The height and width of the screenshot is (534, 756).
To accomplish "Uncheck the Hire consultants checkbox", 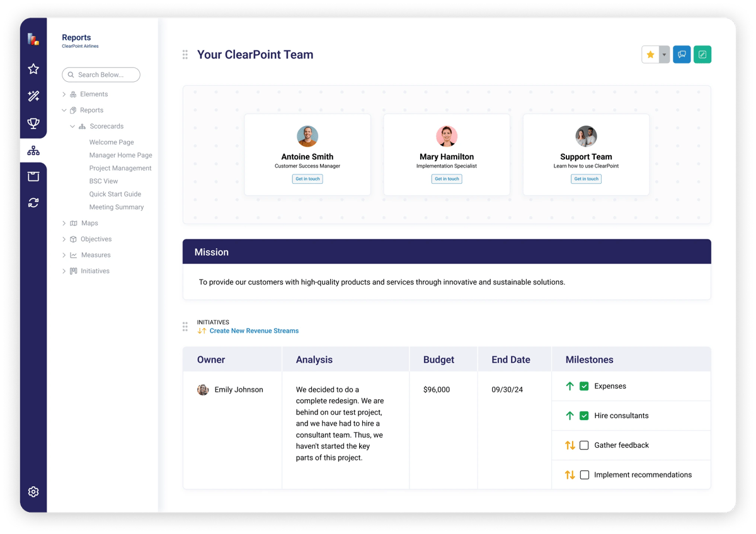I will click(584, 416).
